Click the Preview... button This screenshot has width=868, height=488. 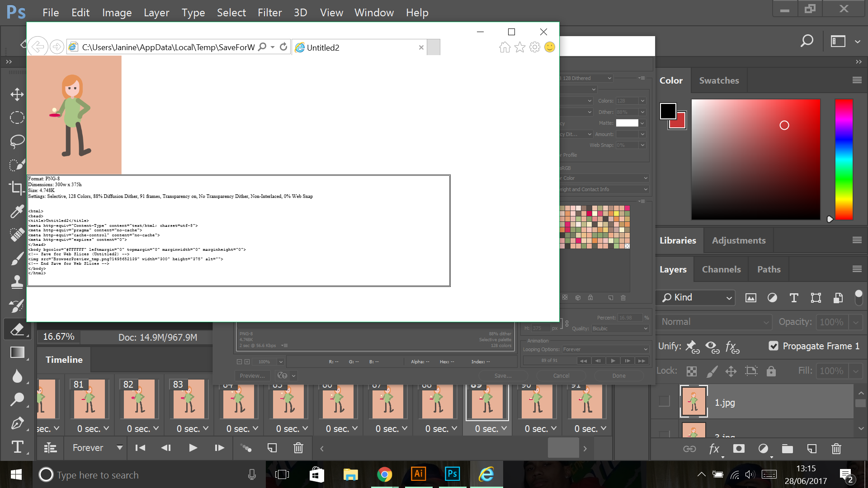(x=252, y=375)
